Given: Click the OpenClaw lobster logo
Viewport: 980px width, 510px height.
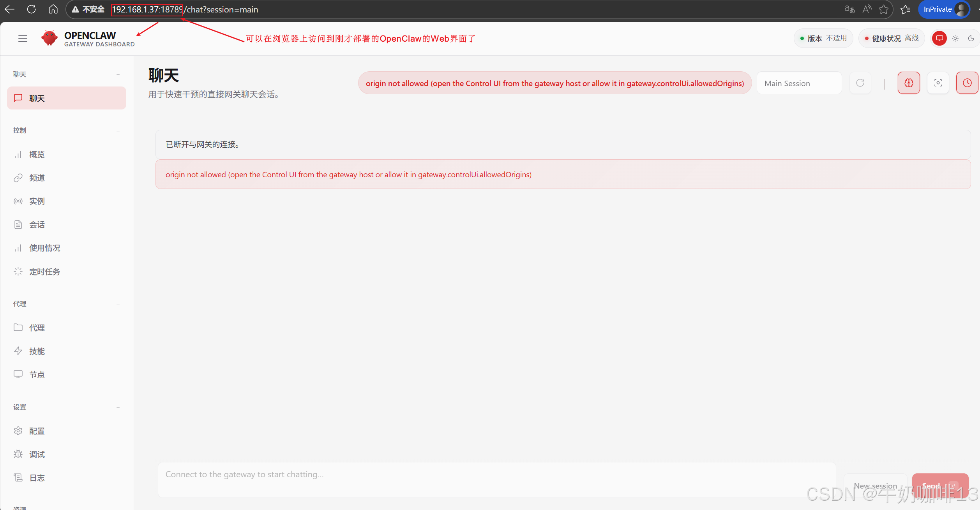Looking at the screenshot, I should 49,38.
